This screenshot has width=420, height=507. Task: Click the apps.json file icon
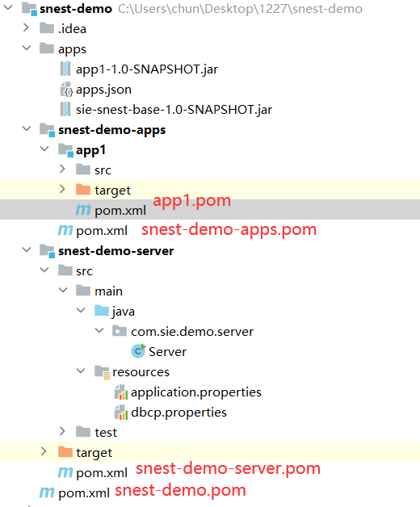tap(66, 90)
